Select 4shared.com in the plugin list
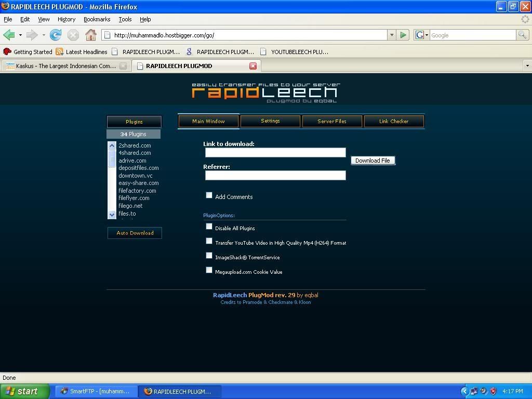 tap(135, 153)
